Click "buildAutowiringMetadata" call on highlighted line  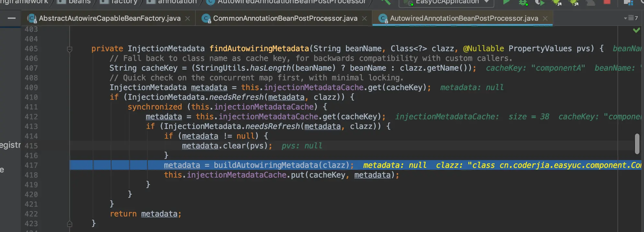[266, 165]
